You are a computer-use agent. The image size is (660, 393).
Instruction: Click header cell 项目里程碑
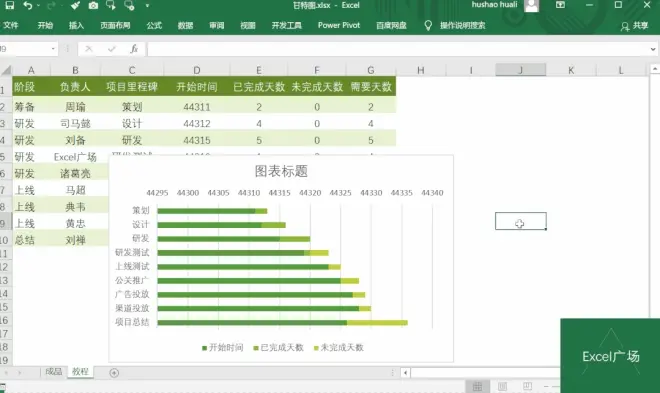click(132, 87)
